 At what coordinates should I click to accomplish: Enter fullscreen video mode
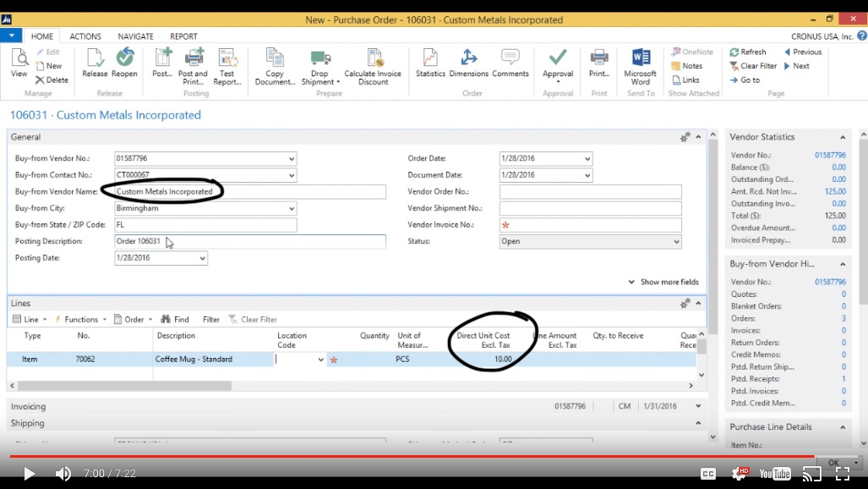[843, 474]
